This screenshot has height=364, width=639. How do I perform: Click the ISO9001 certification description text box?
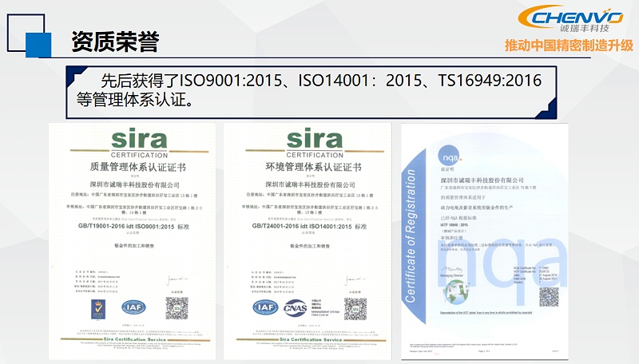coord(310,90)
